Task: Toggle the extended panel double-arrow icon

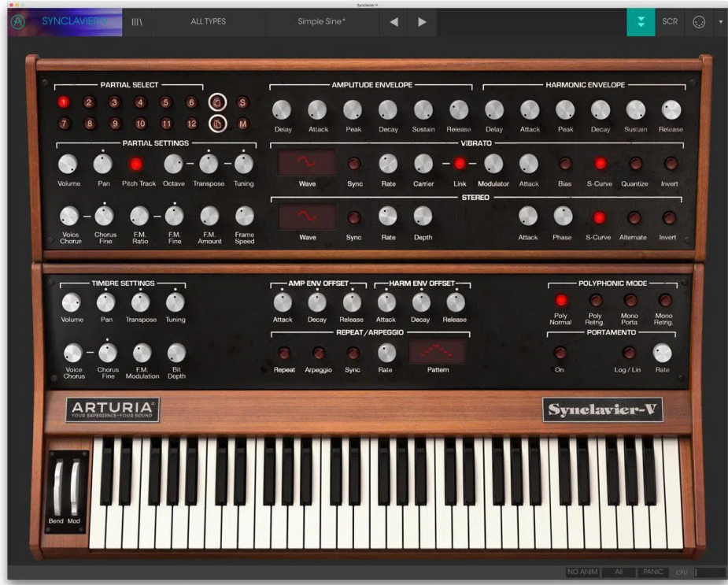Action: click(641, 22)
